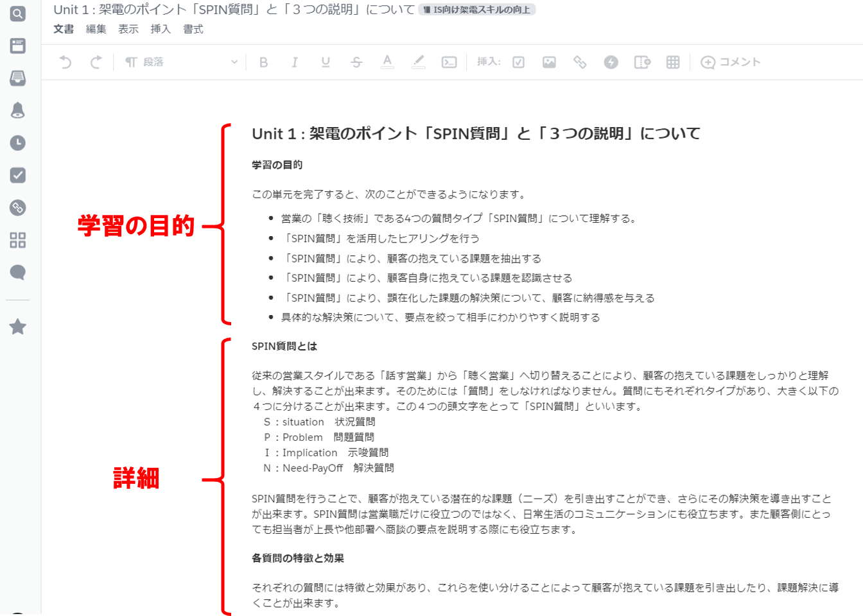Expand the 段落 paragraph style dropdown

pos(182,62)
